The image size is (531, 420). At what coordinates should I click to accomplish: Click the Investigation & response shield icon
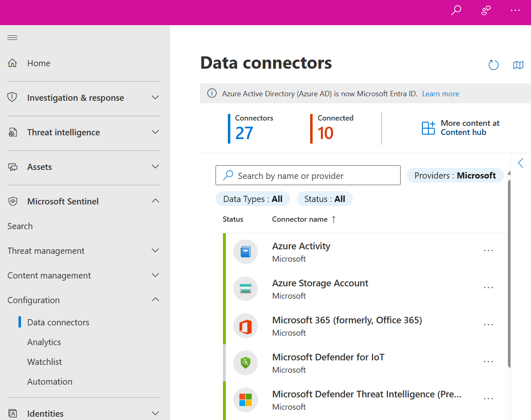tap(12, 97)
